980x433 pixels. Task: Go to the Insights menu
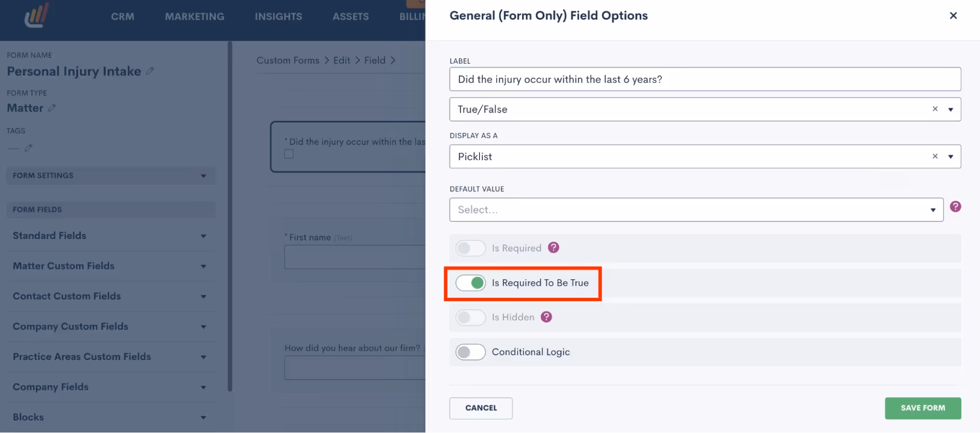click(x=278, y=17)
